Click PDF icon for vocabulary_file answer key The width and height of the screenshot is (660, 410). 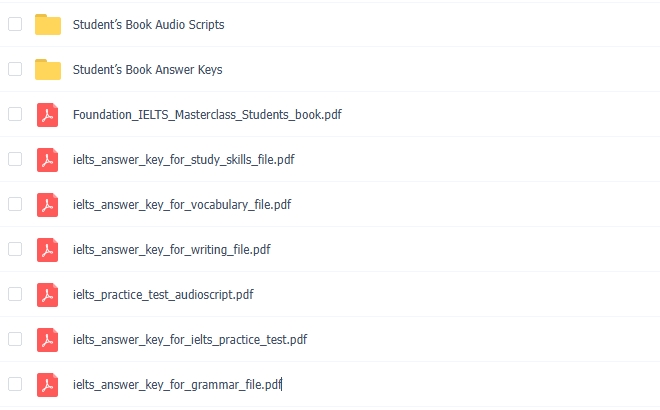(x=47, y=205)
